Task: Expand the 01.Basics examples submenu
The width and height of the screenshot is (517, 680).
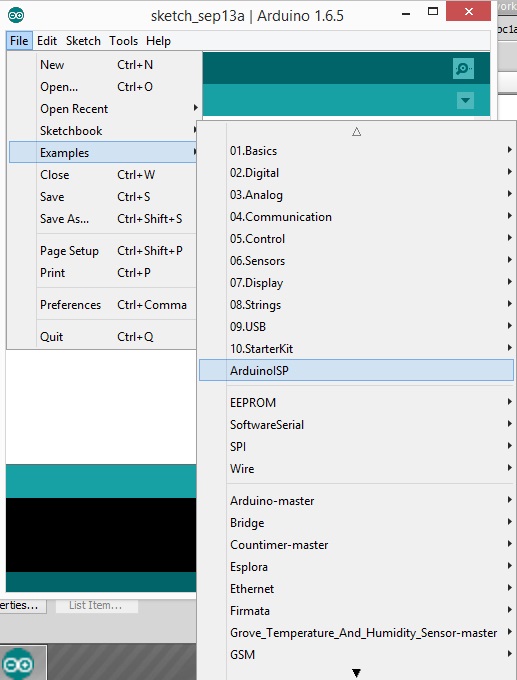Action: 356,150
